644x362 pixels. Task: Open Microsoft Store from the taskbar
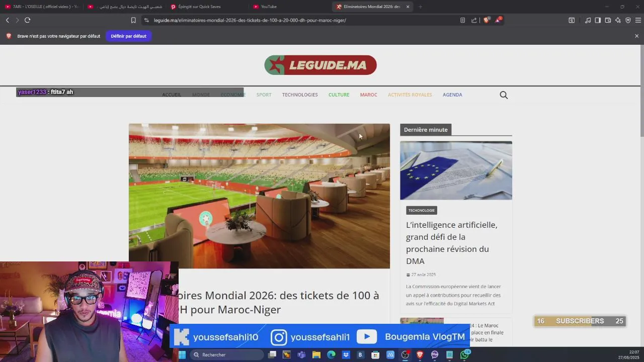(375, 355)
